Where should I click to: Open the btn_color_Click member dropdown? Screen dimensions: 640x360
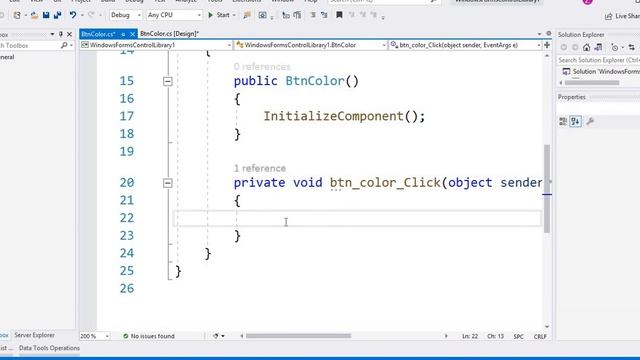point(465,45)
